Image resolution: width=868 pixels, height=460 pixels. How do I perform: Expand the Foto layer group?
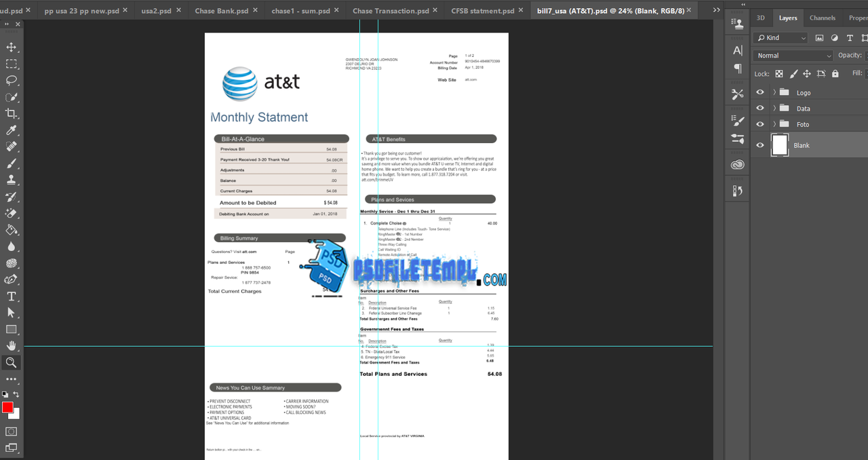tap(774, 124)
